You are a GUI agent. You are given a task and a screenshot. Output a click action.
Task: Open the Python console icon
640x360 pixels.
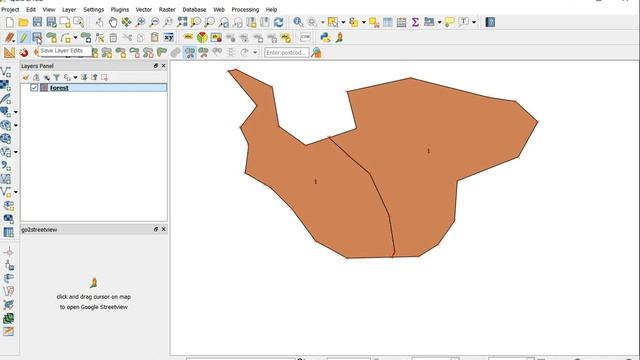coord(325,38)
